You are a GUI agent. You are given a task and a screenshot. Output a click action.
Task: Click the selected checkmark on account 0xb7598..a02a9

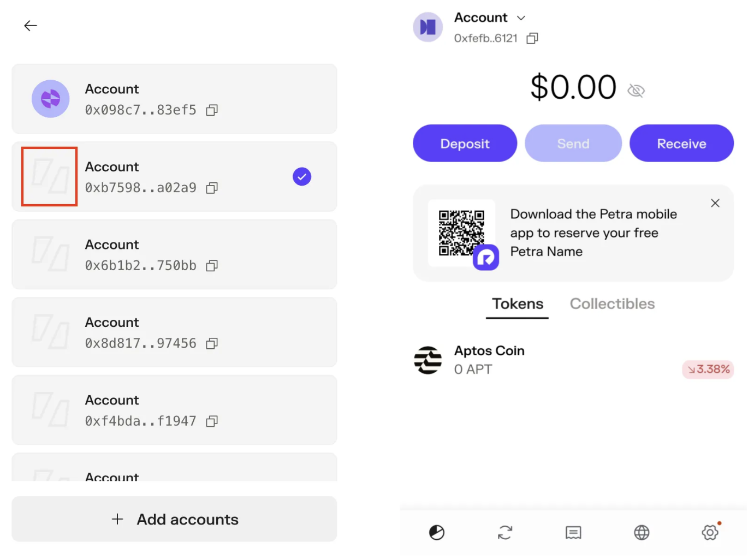point(302,176)
